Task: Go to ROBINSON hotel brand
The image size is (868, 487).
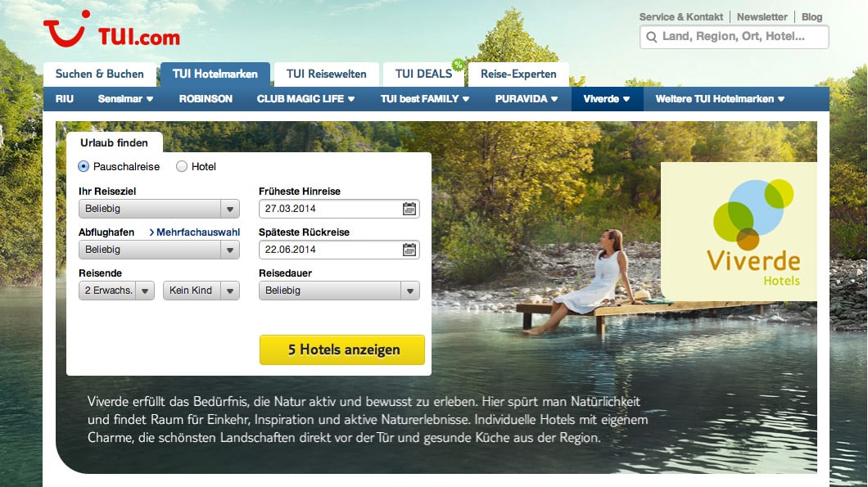Action: pyautogui.click(x=206, y=99)
